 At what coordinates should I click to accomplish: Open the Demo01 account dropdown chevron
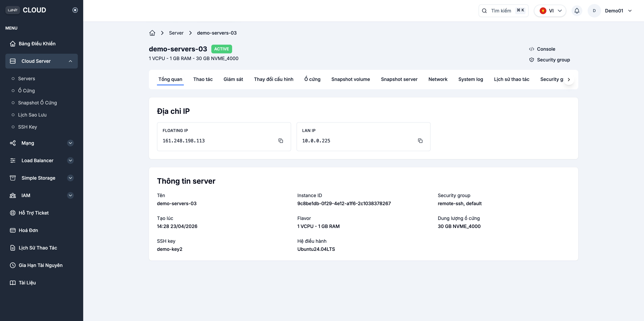[630, 11]
